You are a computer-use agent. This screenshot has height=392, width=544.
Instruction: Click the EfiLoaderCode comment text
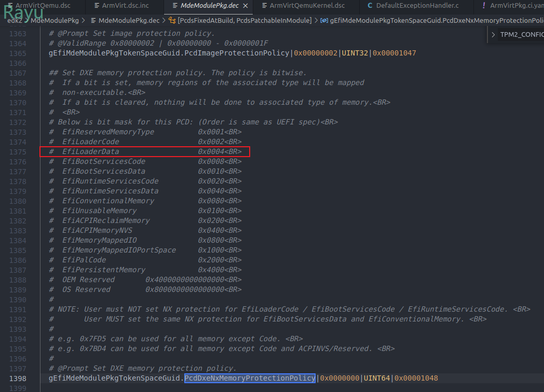pyautogui.click(x=90, y=142)
